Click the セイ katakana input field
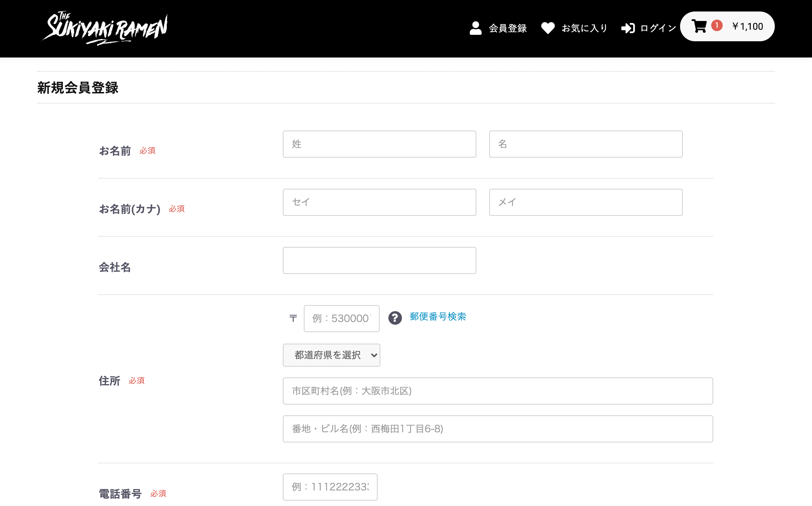The width and height of the screenshot is (812, 506). (379, 202)
